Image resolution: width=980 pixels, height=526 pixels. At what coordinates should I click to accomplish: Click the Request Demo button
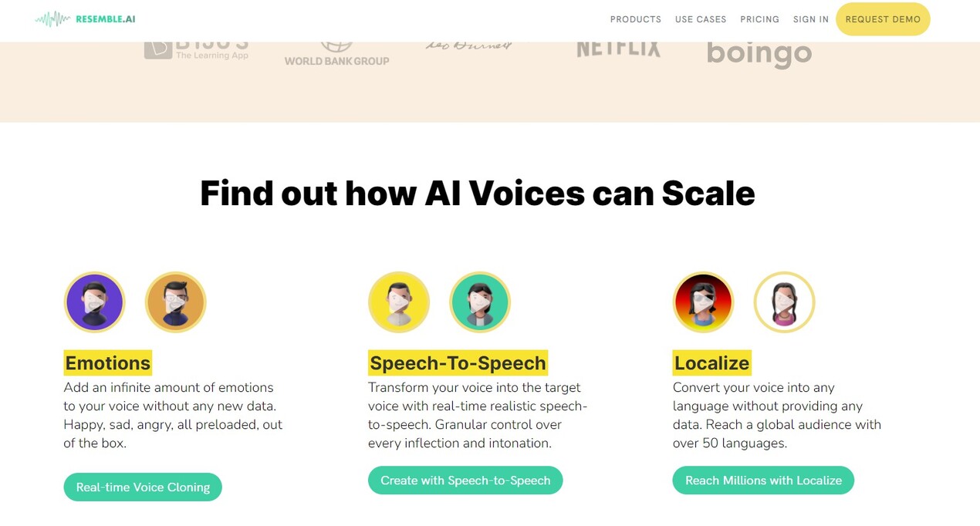click(883, 19)
